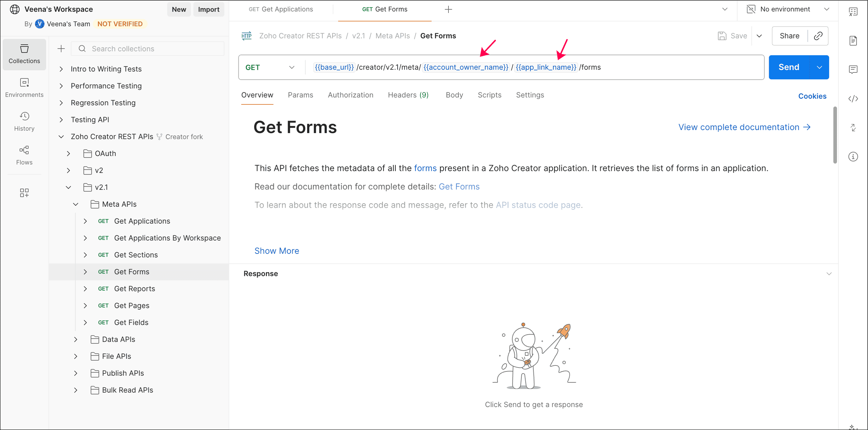Click the request info icon

[853, 157]
